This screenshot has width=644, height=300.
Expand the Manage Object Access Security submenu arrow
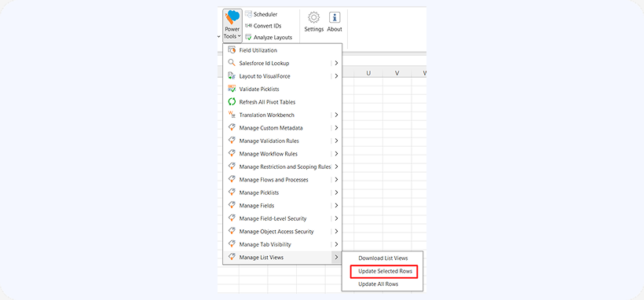[x=336, y=232]
